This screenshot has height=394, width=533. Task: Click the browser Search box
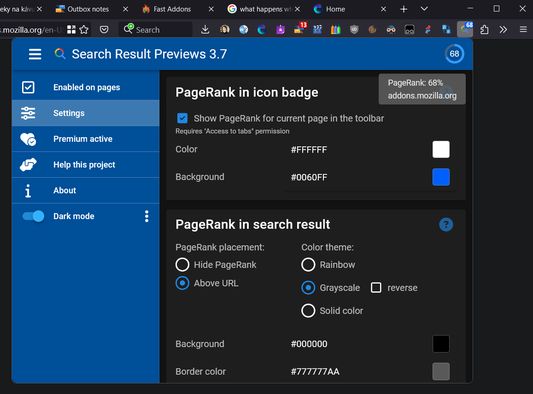pyautogui.click(x=156, y=30)
